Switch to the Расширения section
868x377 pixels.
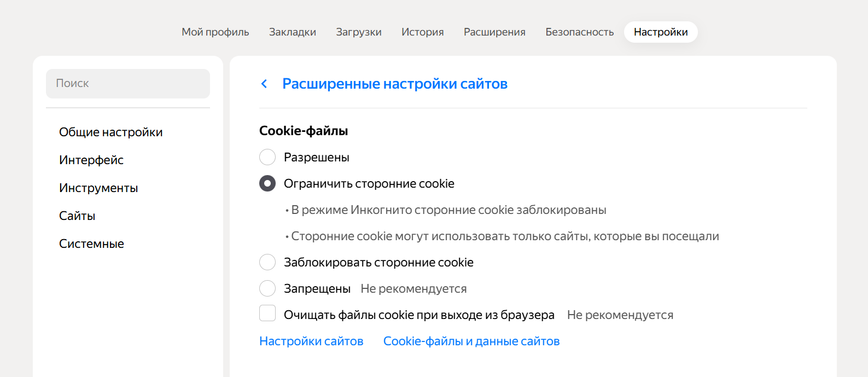(494, 32)
